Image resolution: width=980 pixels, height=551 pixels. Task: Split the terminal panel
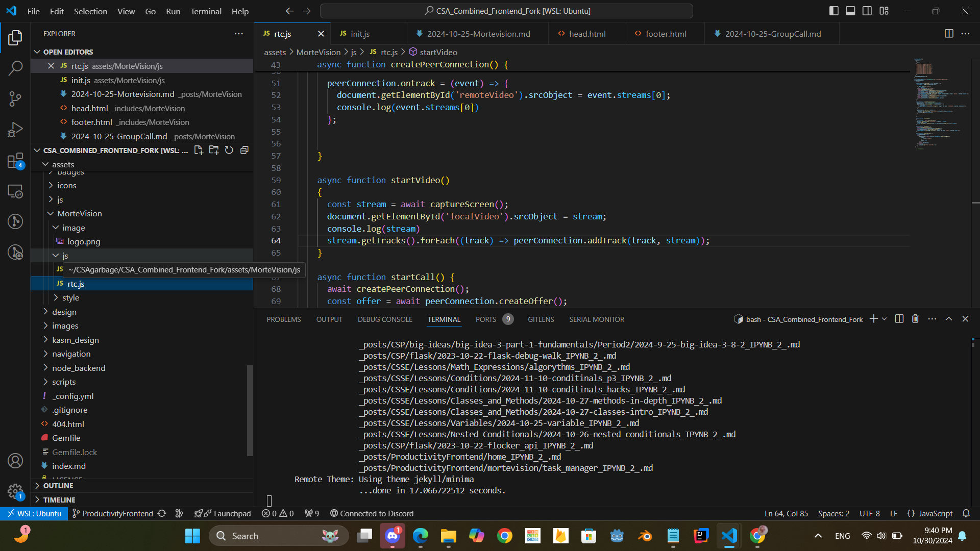(x=899, y=319)
